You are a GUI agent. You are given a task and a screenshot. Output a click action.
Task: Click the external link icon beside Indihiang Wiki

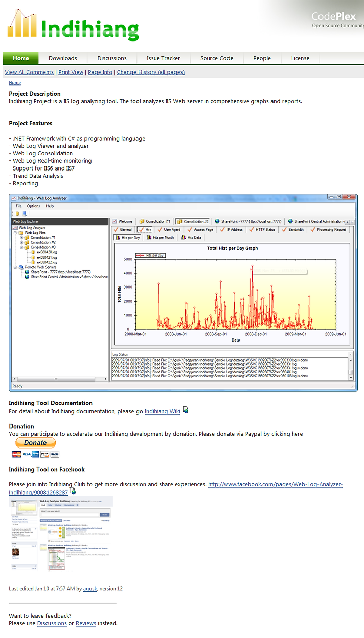point(186,410)
